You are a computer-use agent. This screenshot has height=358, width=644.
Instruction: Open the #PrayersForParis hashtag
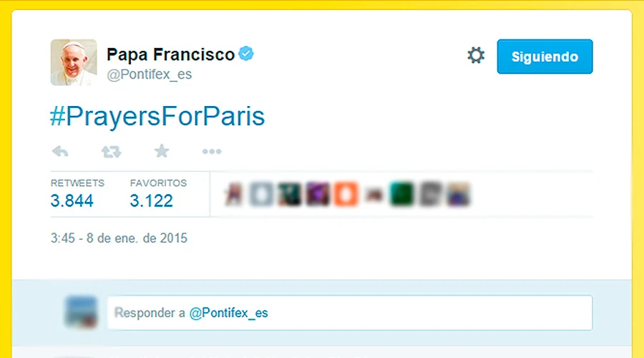pyautogui.click(x=157, y=116)
